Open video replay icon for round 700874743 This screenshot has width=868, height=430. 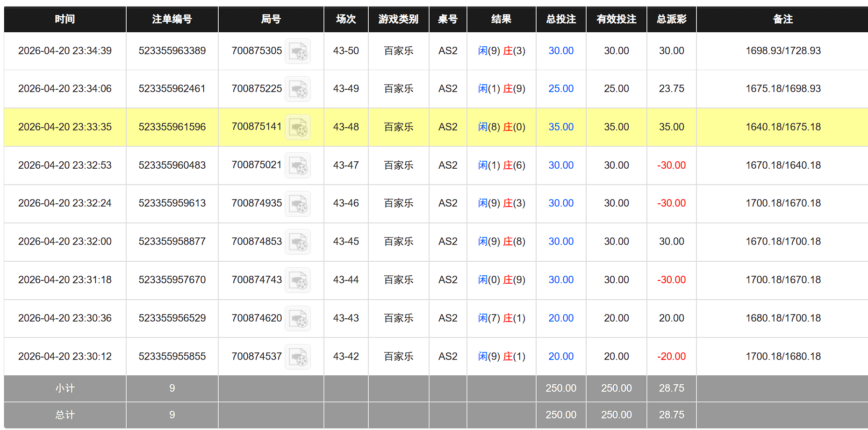click(298, 280)
